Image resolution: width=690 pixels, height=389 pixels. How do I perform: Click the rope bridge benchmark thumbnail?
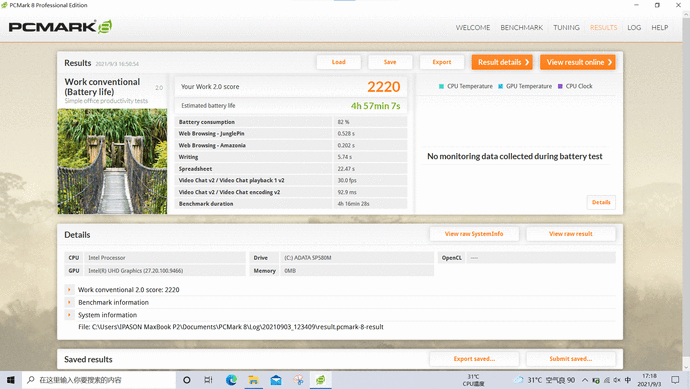click(112, 161)
